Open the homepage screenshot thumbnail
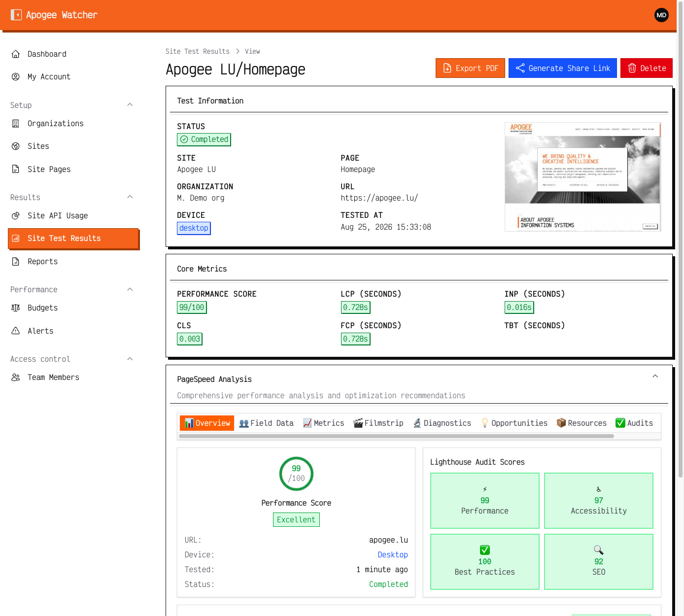This screenshot has height=616, width=684. click(582, 177)
